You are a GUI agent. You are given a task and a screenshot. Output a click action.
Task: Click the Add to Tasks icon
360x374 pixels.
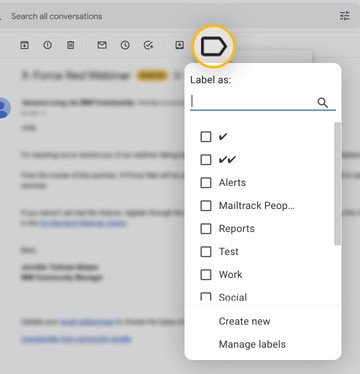[148, 45]
